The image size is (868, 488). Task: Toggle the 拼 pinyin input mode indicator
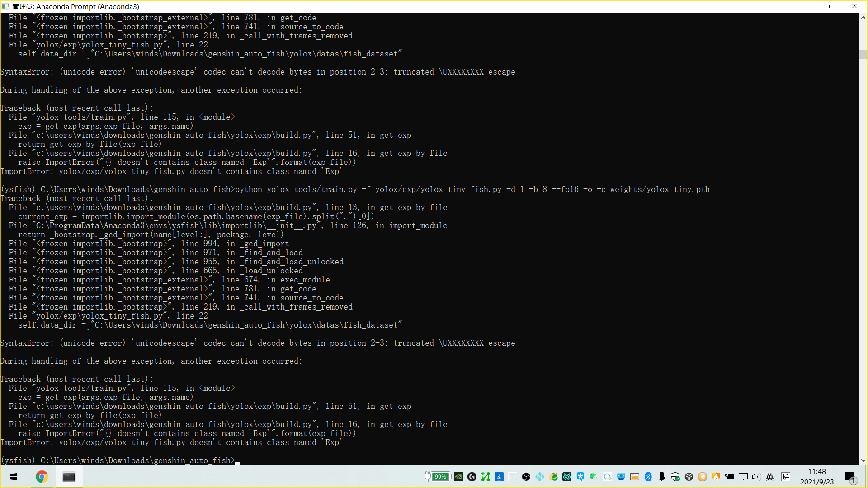[786, 477]
